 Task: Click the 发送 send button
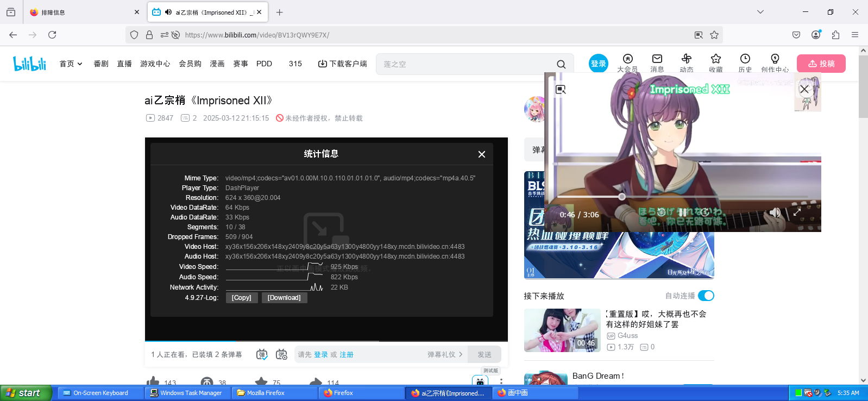[x=485, y=354]
